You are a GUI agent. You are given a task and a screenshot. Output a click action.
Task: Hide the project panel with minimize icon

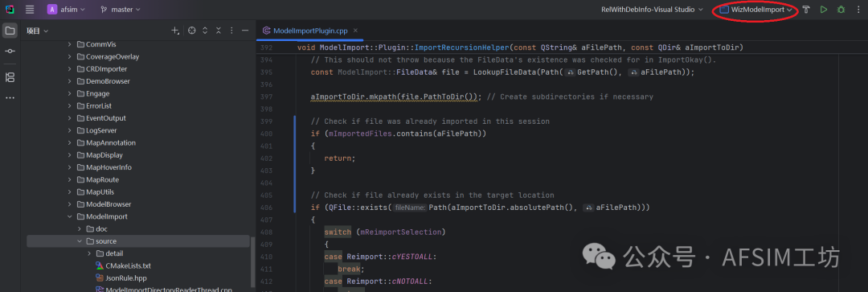244,31
